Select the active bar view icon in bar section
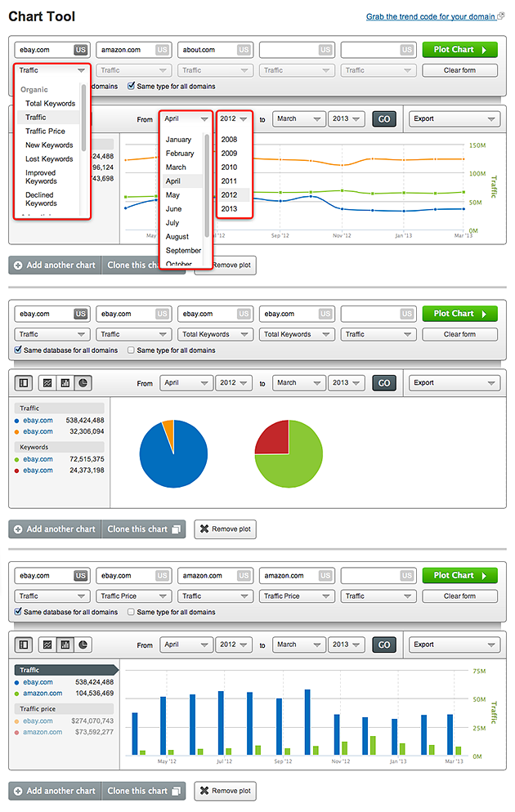Screen dimensions: 515x812 tap(65, 645)
